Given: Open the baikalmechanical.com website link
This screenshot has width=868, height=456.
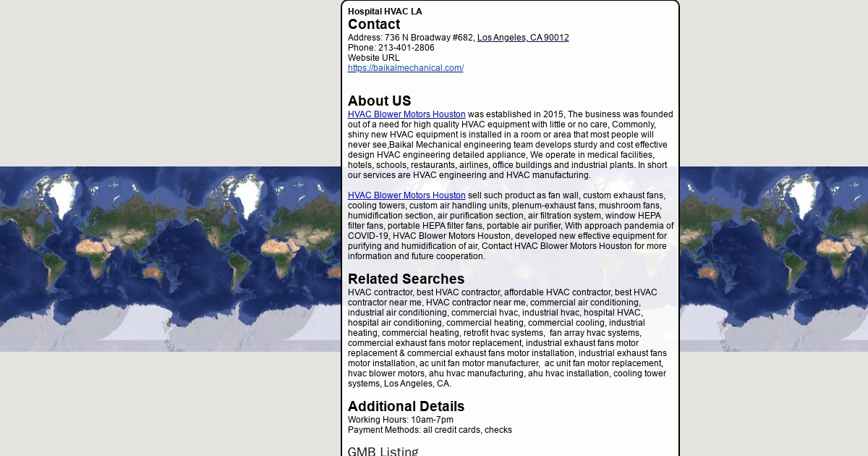Looking at the screenshot, I should click(x=405, y=68).
